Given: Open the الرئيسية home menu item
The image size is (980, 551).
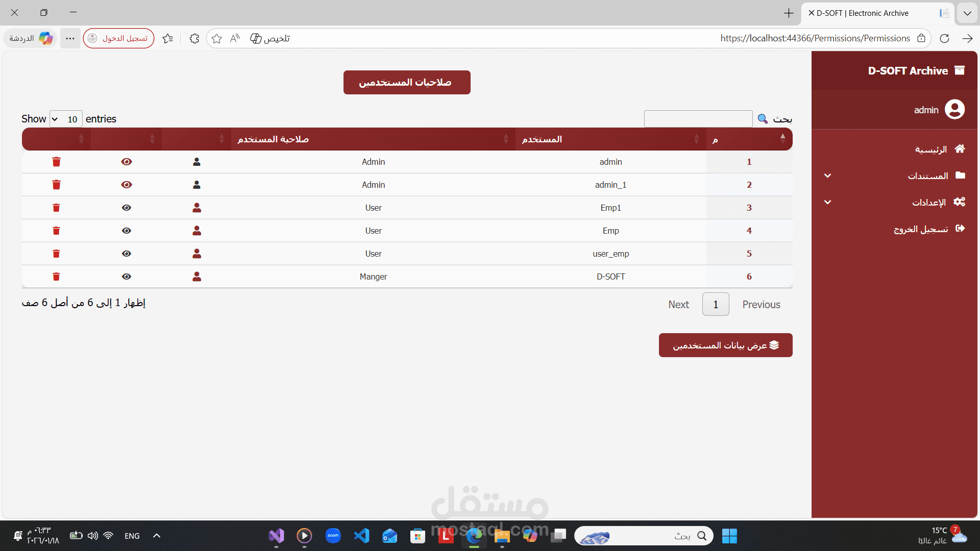Looking at the screenshot, I should click(x=931, y=149).
